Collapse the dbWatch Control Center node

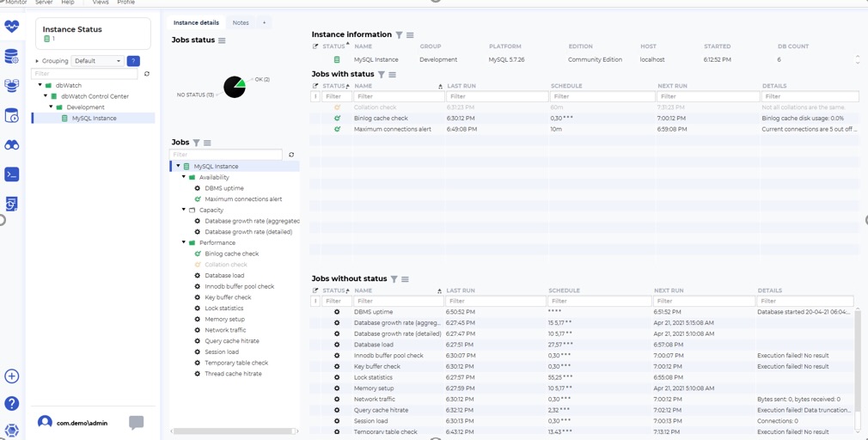[46, 96]
